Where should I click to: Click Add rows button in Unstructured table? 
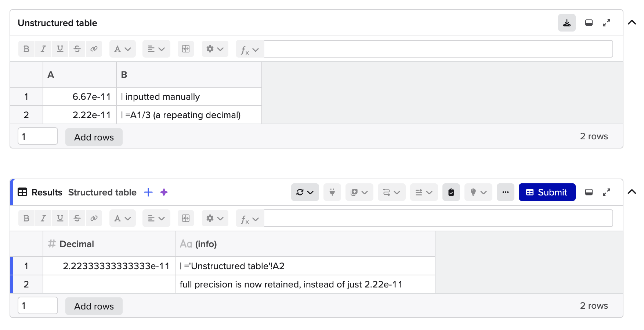coord(94,137)
